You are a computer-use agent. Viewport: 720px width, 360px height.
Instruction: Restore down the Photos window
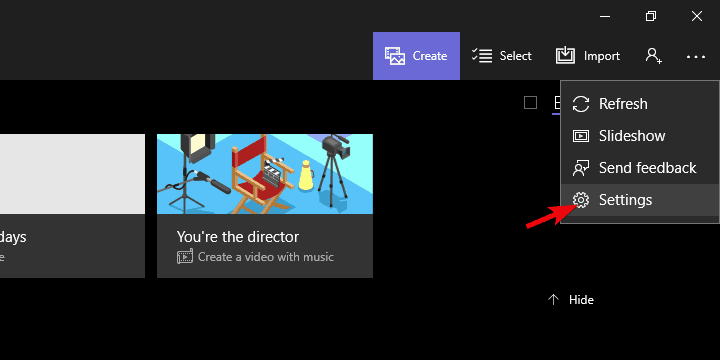(x=651, y=17)
